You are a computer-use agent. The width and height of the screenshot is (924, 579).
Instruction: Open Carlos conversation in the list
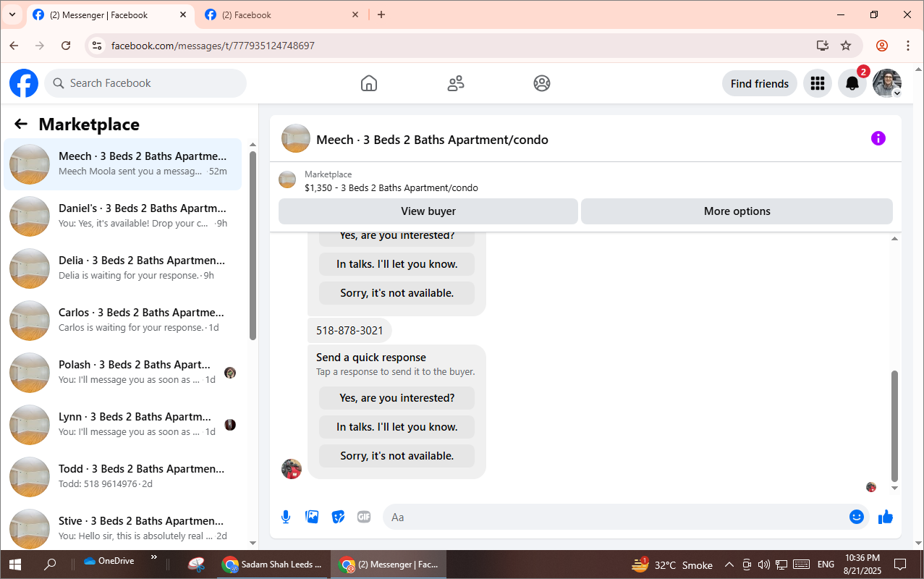pyautogui.click(x=123, y=321)
